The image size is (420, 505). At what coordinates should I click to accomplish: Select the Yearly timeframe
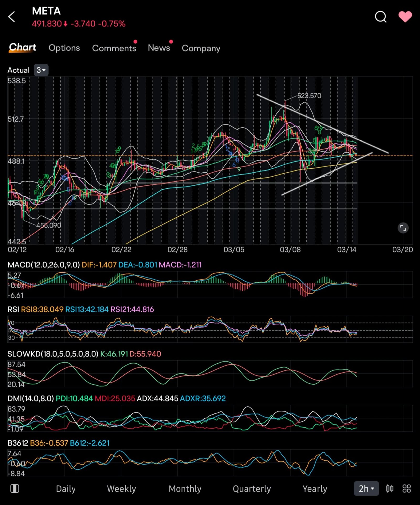point(315,489)
